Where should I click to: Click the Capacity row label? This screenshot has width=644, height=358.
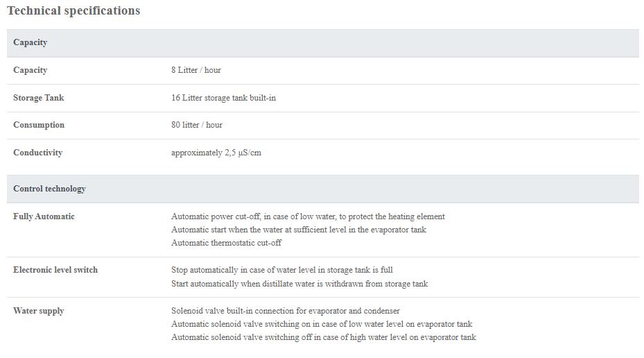[30, 70]
